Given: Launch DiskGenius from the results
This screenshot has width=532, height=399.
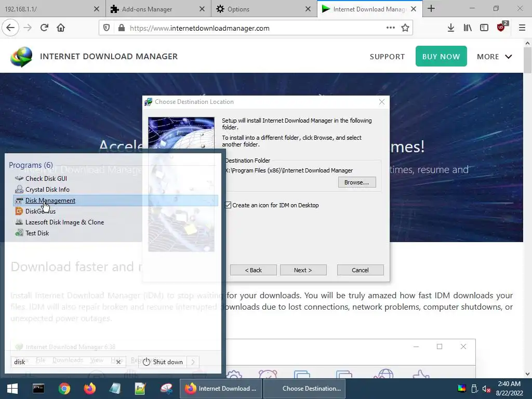Looking at the screenshot, I should click(x=41, y=211).
